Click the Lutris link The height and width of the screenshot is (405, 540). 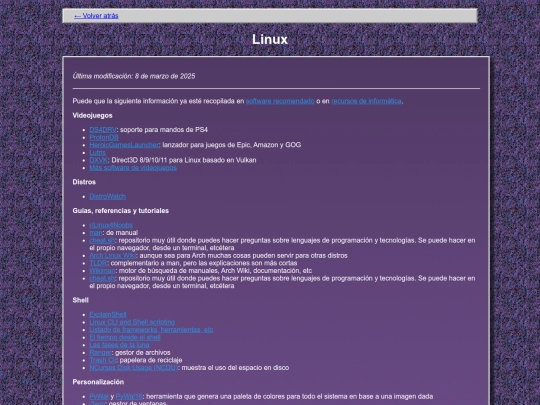(x=97, y=153)
